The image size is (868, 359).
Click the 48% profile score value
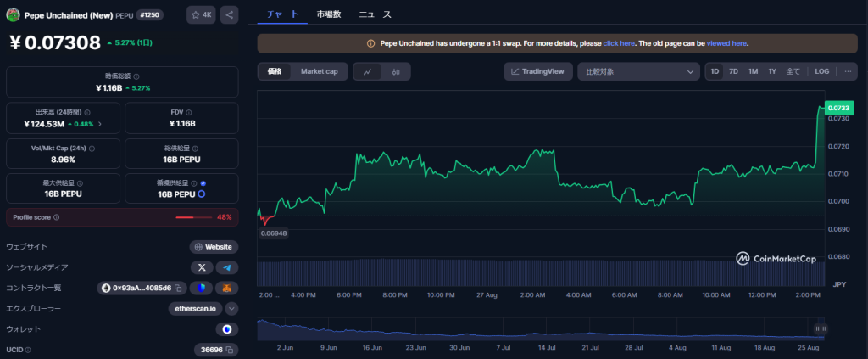coord(224,217)
